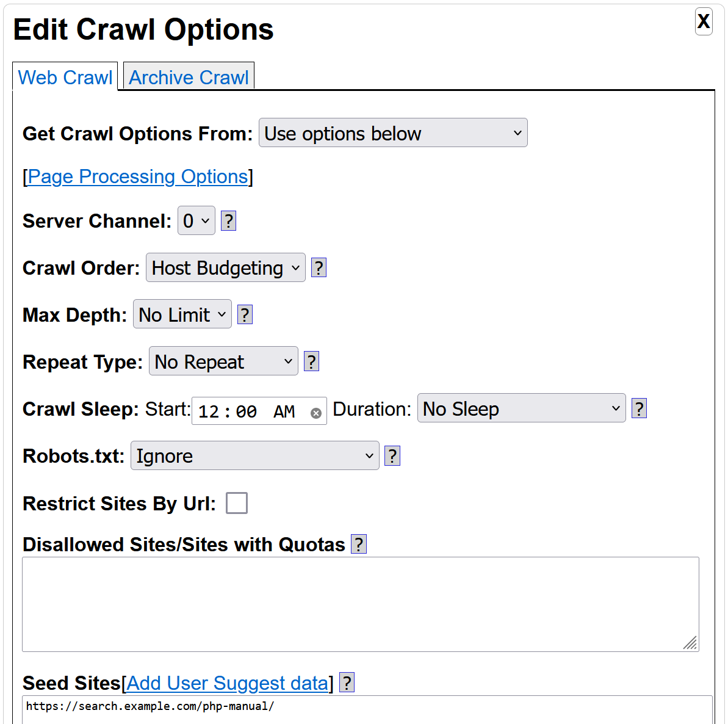The width and height of the screenshot is (728, 724).
Task: Open the Crawl Sleep help icon
Action: coord(639,409)
